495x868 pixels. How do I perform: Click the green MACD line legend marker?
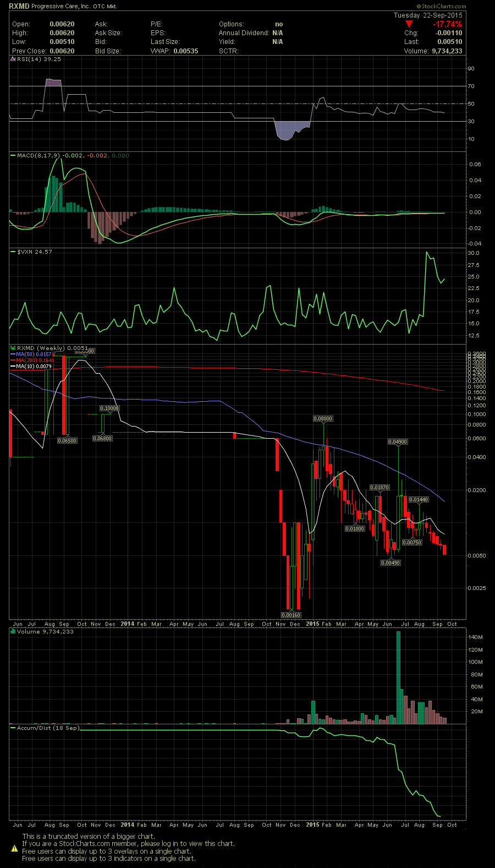13,156
